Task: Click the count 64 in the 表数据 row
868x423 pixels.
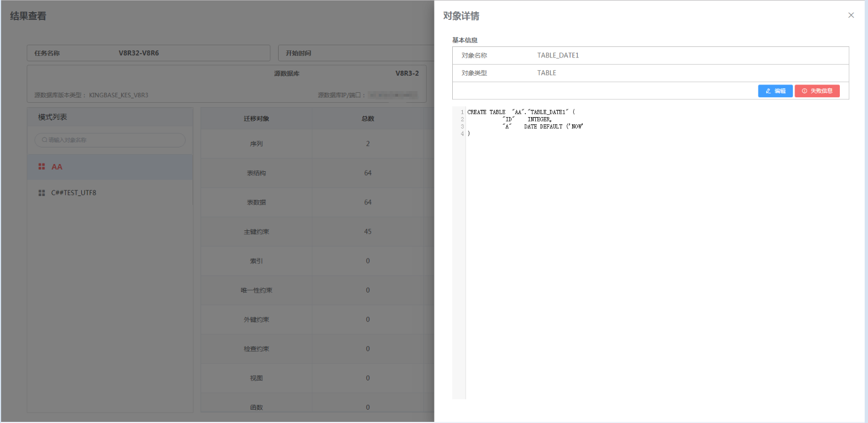Action: pos(368,202)
